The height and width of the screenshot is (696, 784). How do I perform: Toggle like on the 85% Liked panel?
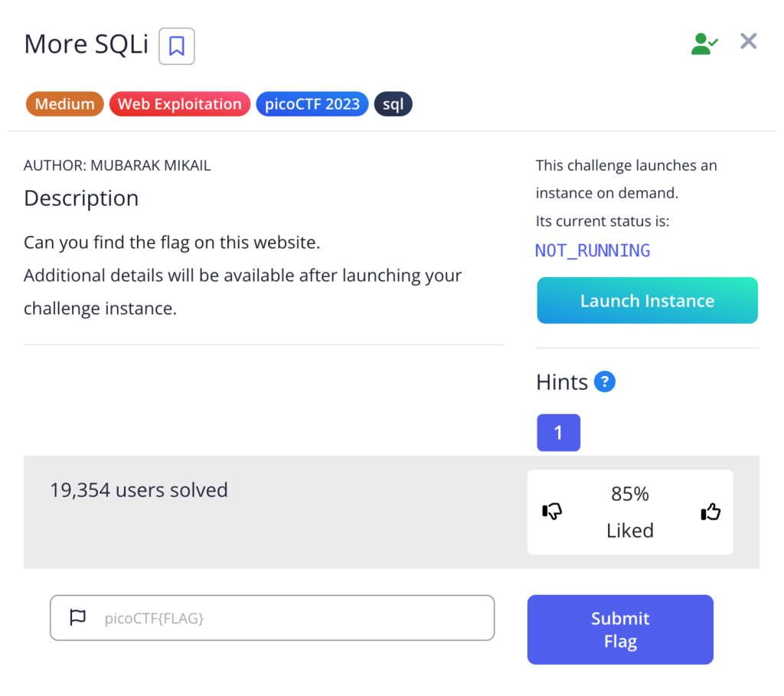(710, 511)
